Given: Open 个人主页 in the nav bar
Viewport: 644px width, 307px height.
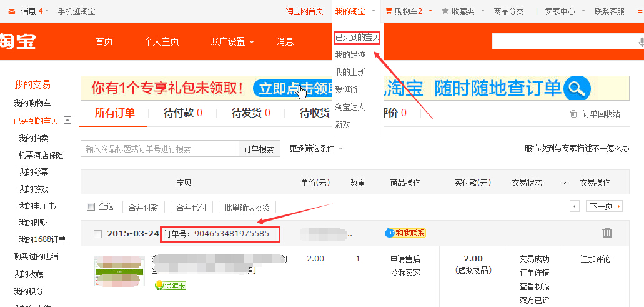Looking at the screenshot, I should pos(161,41).
